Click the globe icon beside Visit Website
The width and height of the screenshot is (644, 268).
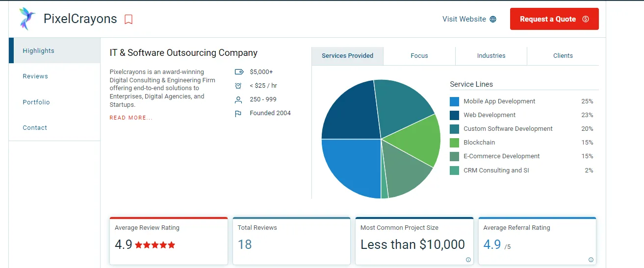[x=493, y=19]
